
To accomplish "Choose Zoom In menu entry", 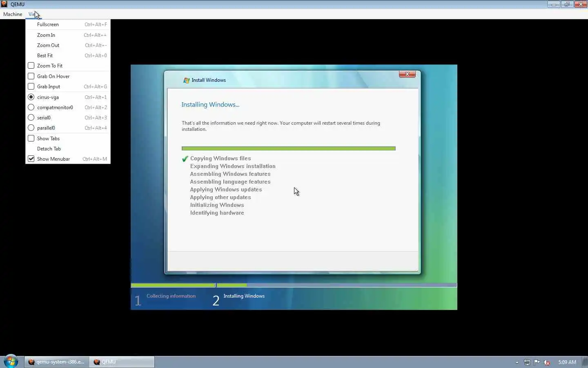I will 68,35.
